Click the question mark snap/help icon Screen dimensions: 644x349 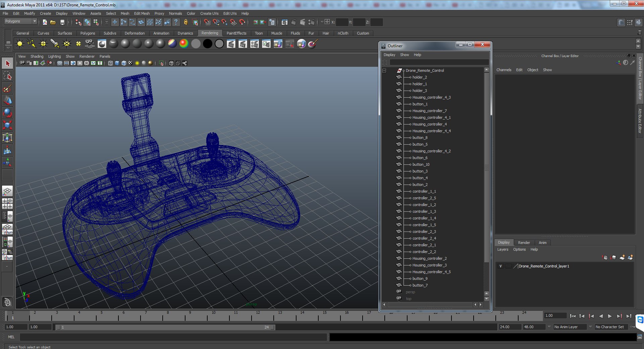point(176,22)
